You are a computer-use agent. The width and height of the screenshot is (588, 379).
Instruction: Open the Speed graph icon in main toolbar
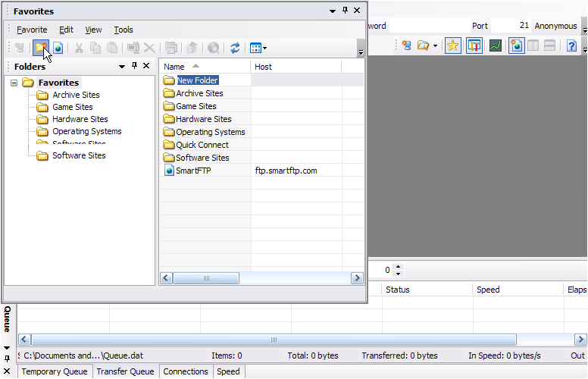coord(496,45)
